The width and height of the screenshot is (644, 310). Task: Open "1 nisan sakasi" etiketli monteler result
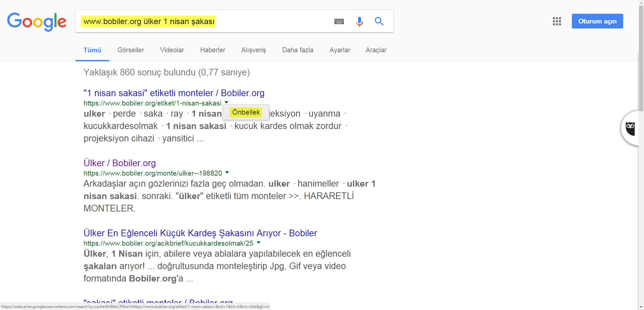[x=174, y=93]
